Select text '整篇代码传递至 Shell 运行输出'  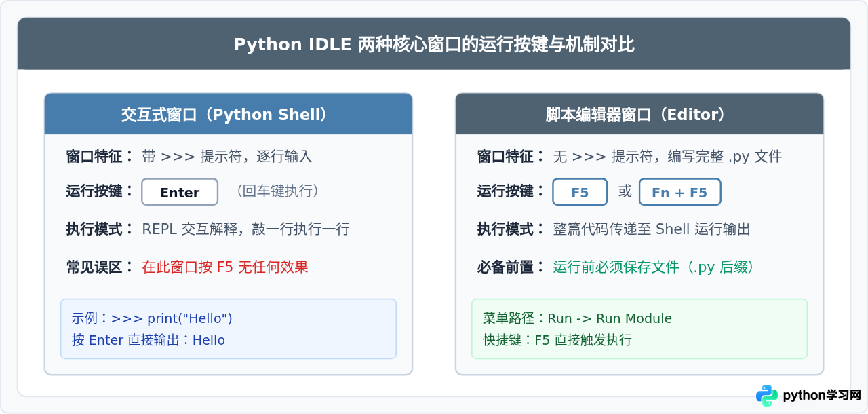[652, 229]
